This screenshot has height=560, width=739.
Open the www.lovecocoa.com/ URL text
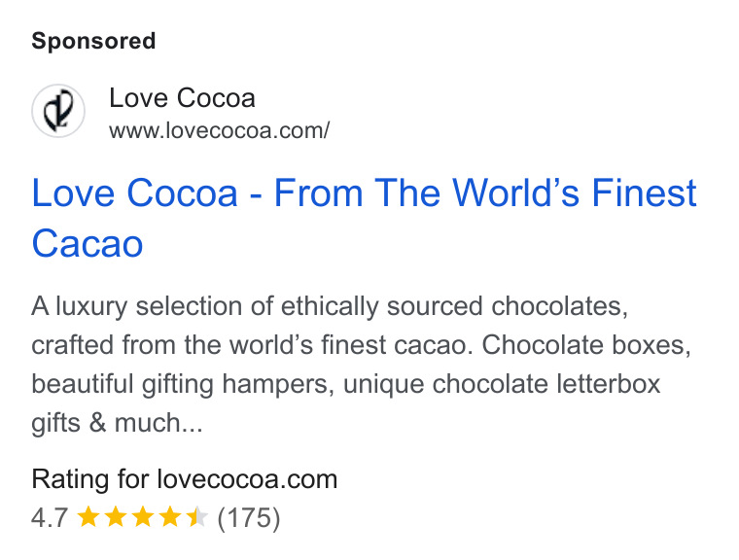coord(219,130)
